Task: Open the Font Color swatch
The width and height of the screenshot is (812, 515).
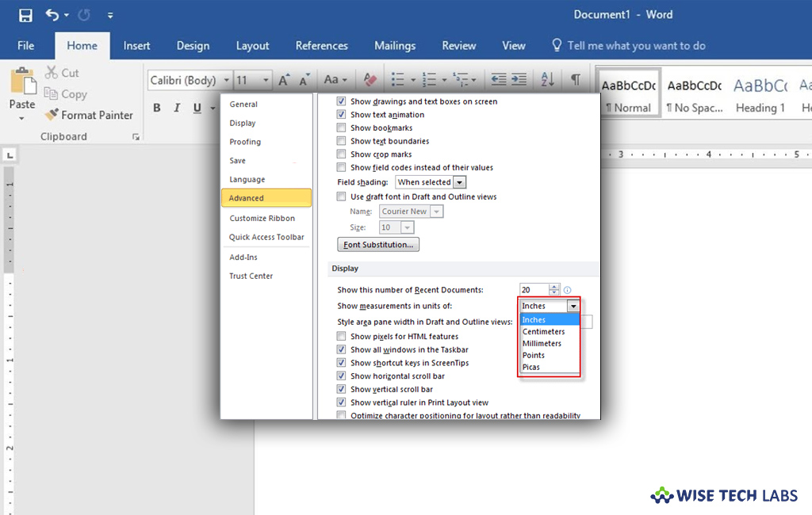Action: [x=369, y=80]
